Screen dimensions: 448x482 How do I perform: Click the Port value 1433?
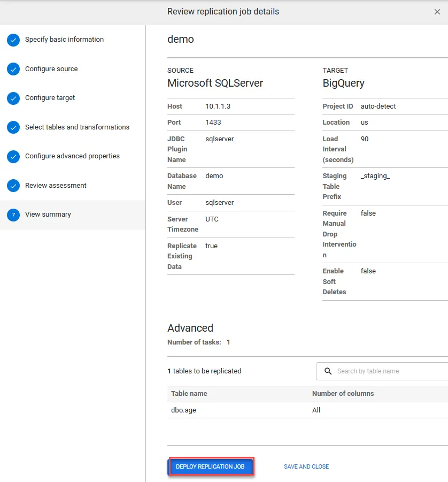pyautogui.click(x=213, y=123)
